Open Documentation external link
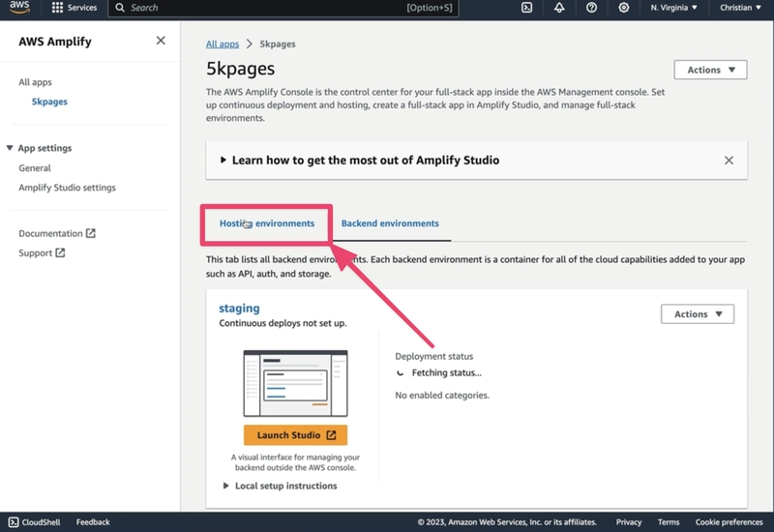 point(57,233)
